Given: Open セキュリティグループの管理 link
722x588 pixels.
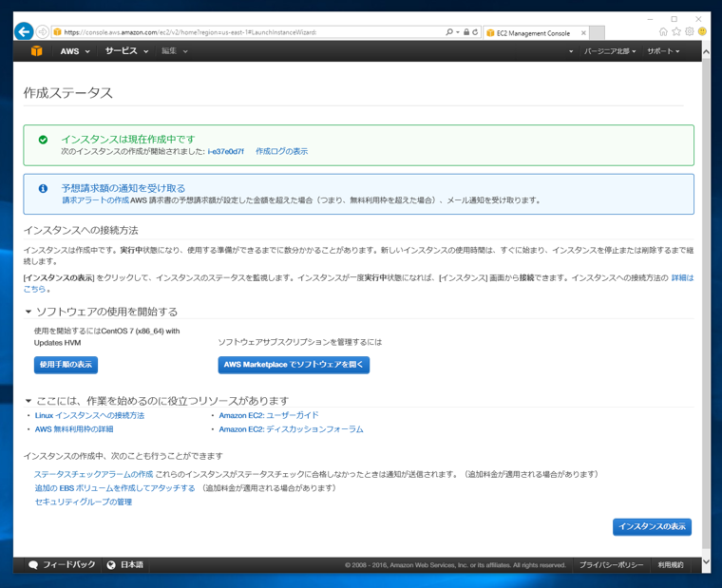Looking at the screenshot, I should [x=84, y=502].
